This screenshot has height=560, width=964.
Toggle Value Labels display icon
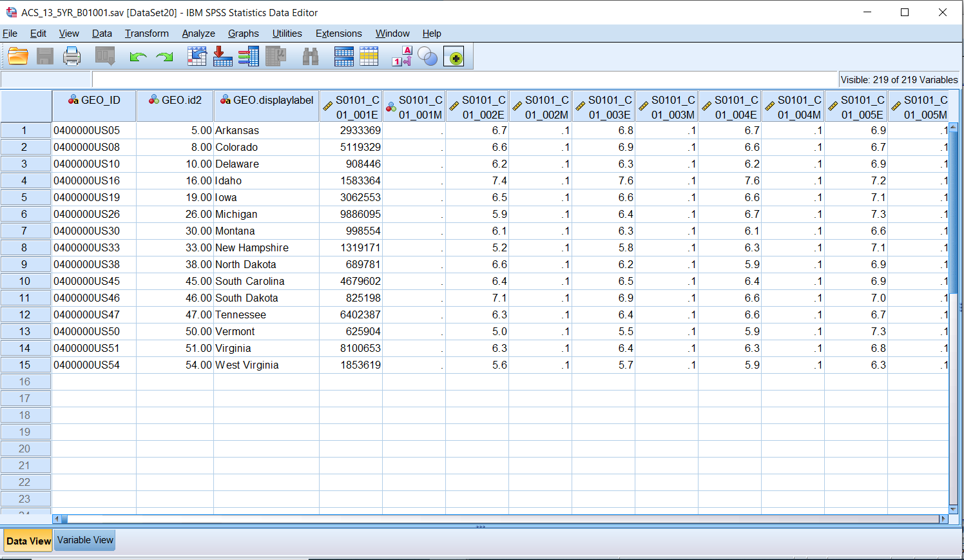click(401, 57)
